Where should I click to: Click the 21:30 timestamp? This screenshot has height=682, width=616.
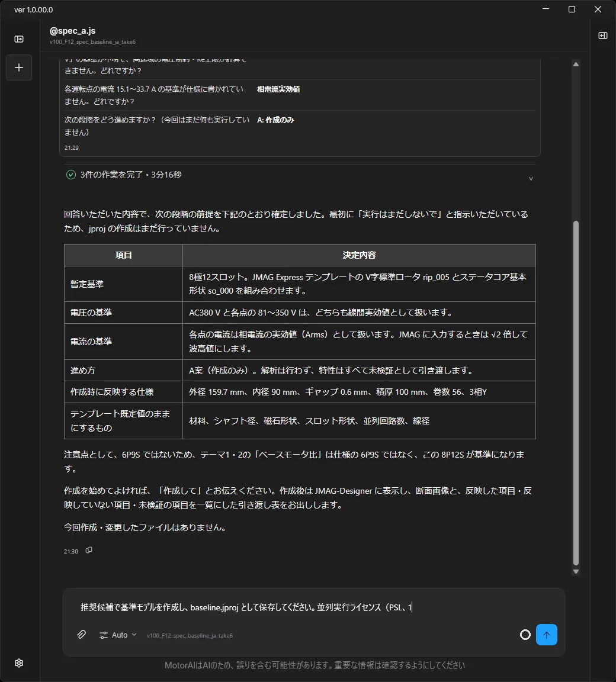point(71,551)
